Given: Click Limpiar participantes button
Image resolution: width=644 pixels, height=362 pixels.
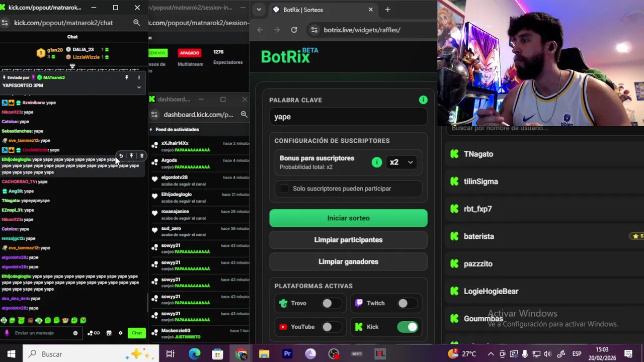Looking at the screenshot, I should [x=348, y=240].
